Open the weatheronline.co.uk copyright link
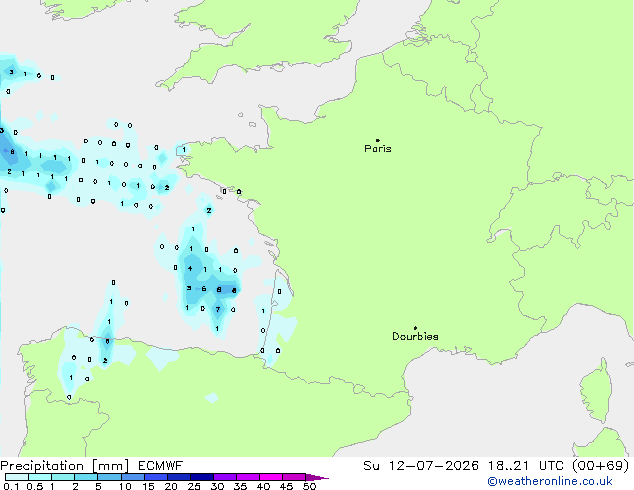Image resolution: width=634 pixels, height=490 pixels. (549, 481)
